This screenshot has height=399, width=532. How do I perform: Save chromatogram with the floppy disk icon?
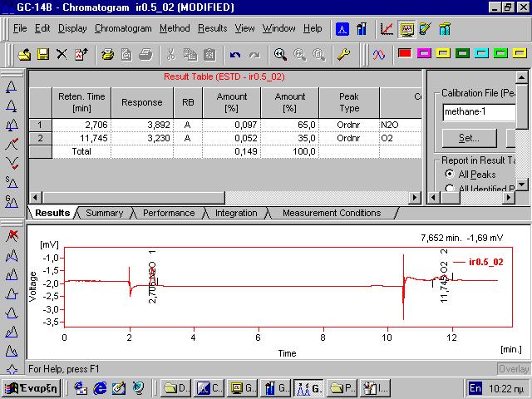[43, 54]
